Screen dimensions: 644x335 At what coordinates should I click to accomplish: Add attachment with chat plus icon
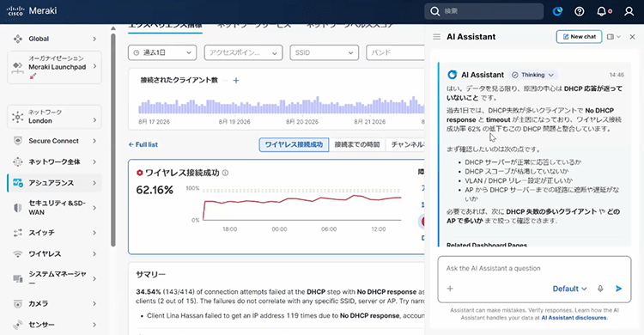coord(450,289)
